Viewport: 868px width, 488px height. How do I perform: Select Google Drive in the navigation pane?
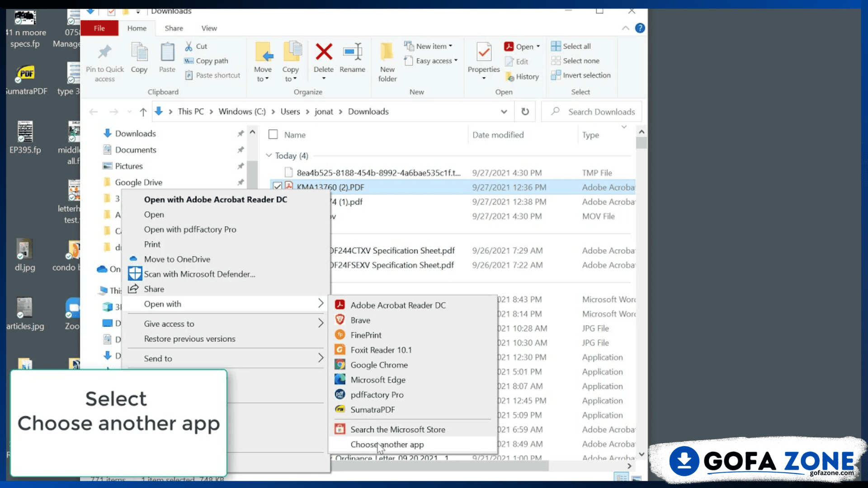(138, 182)
